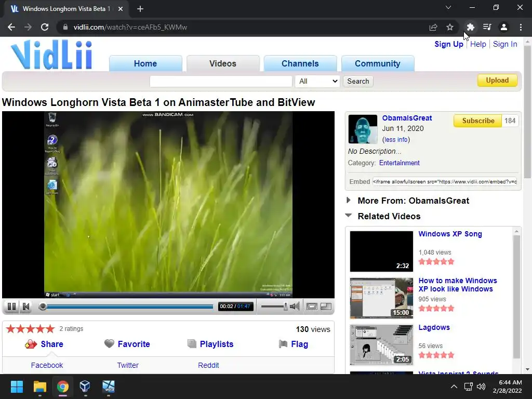The height and width of the screenshot is (399, 532).
Task: Open the Chrome three-dot menu
Action: pyautogui.click(x=521, y=27)
